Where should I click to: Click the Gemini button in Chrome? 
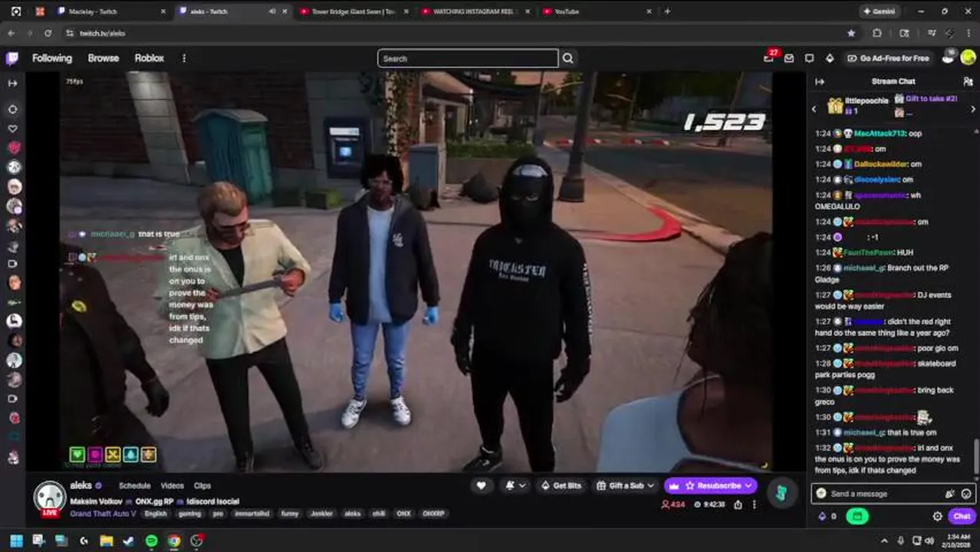pos(878,11)
